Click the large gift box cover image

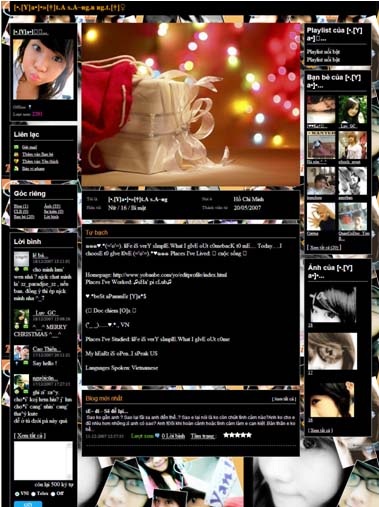coord(191,104)
